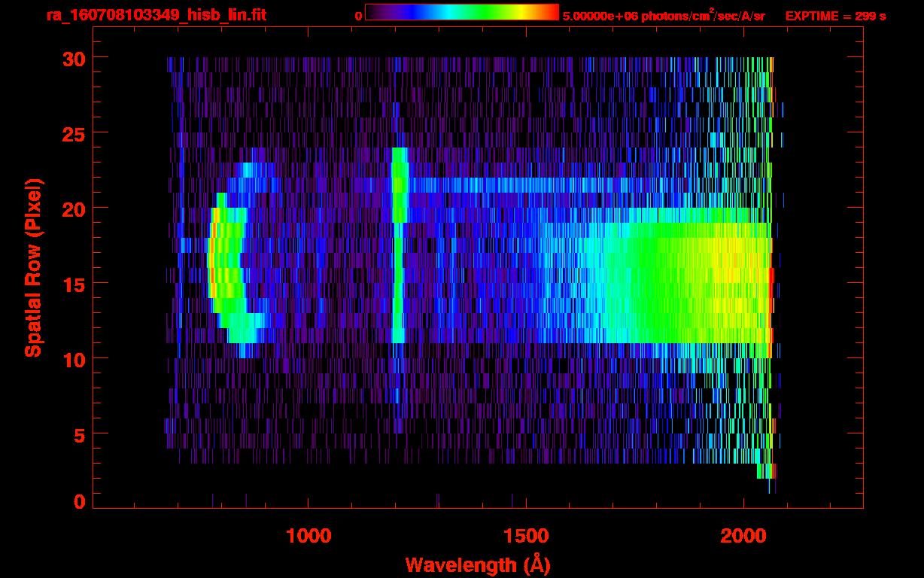Click the y-axis tick label 10
The width and height of the screenshot is (924, 578).
[x=74, y=359]
